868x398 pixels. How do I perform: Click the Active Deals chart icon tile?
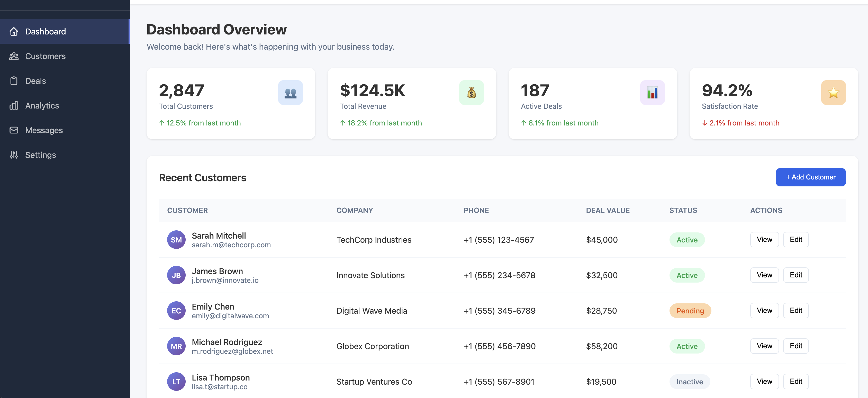coord(652,92)
